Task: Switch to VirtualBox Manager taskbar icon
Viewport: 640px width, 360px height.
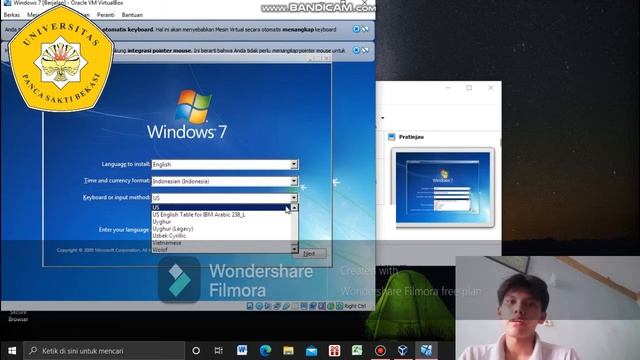Action: 403,350
